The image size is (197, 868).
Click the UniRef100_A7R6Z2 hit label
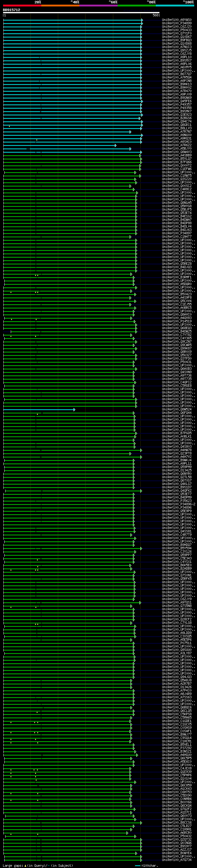coord(177,145)
